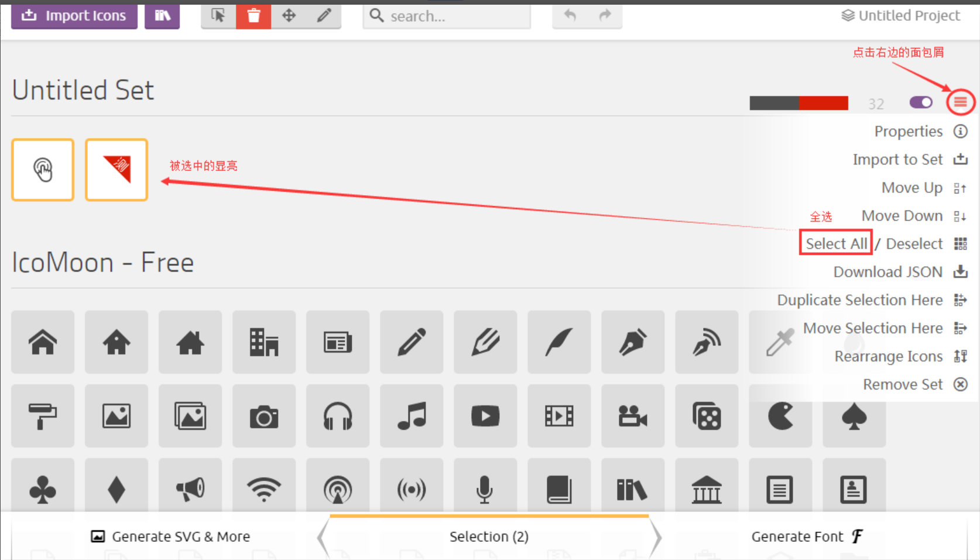Select the wifi icon in the free set
Viewport: 980px width, 560px height.
click(264, 490)
